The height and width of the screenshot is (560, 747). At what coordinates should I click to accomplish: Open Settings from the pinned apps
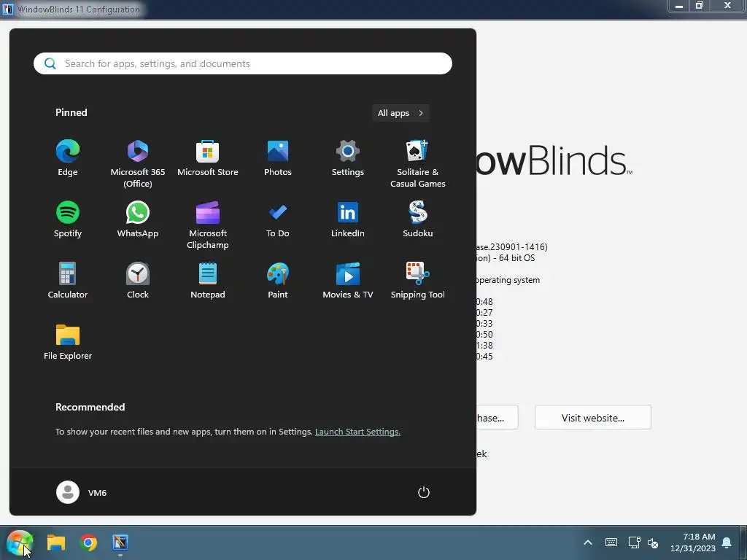[348, 158]
